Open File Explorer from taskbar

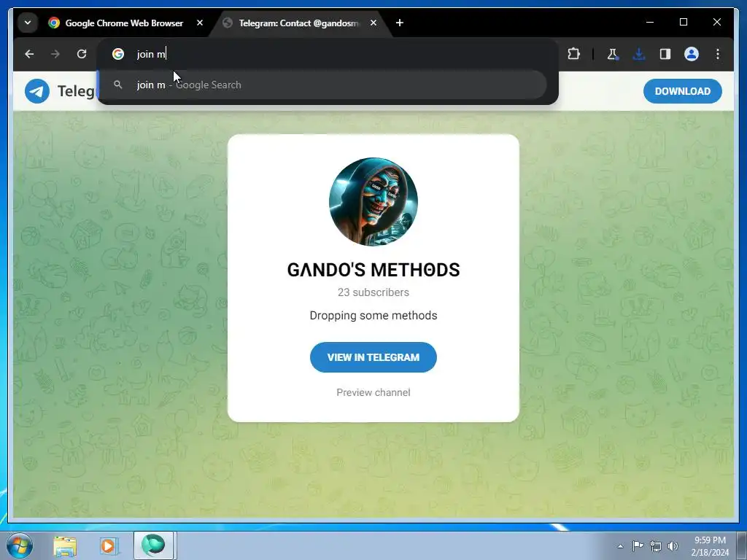pos(65,545)
